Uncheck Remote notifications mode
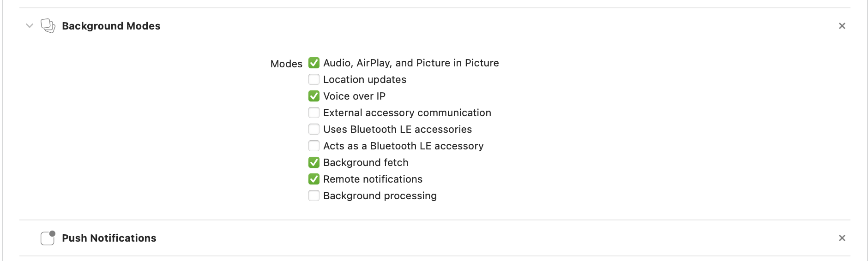 tap(314, 179)
